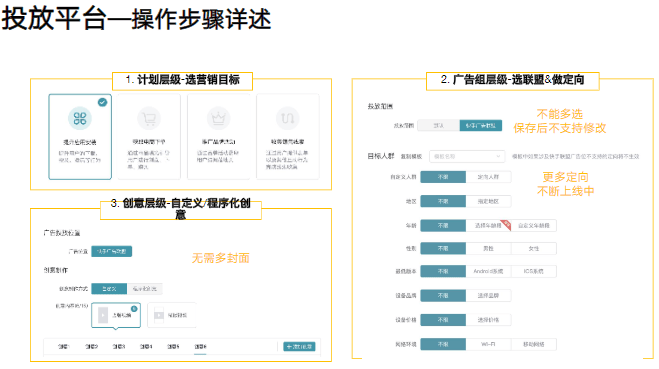The height and width of the screenshot is (369, 659).
Task: Choose the teal 快手广告联盟 delivery range option
Action: tap(481, 126)
